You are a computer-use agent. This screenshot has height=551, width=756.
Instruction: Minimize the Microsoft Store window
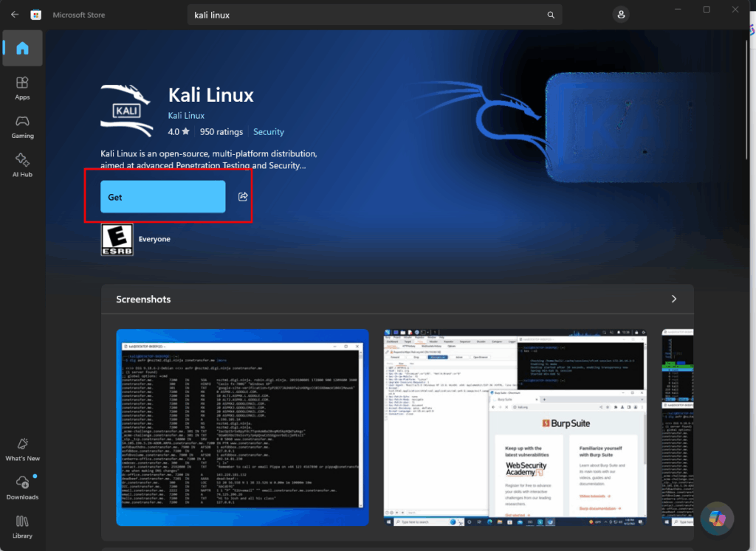pyautogui.click(x=678, y=10)
